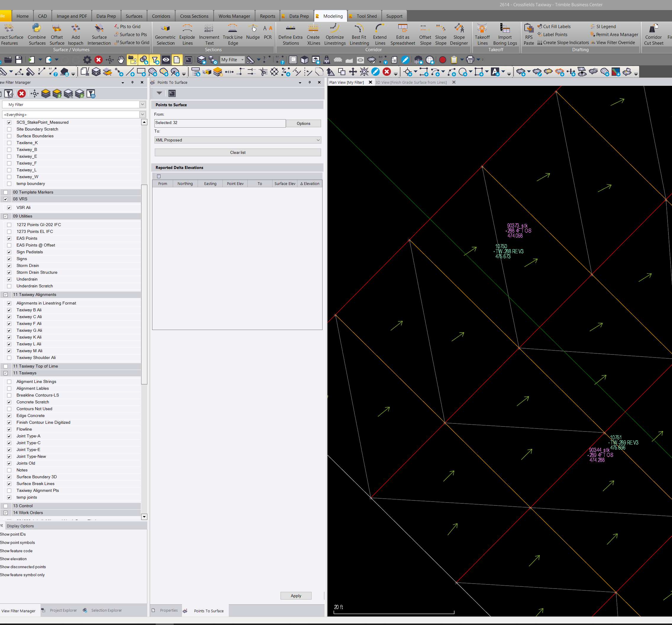Open the 3D View Finish Grade Surface tab

coord(411,83)
